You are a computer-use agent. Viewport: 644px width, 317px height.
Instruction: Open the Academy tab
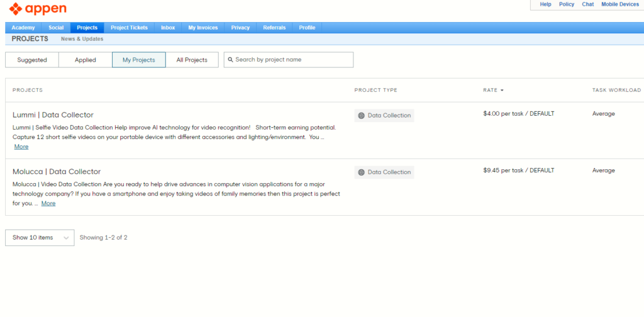(23, 28)
